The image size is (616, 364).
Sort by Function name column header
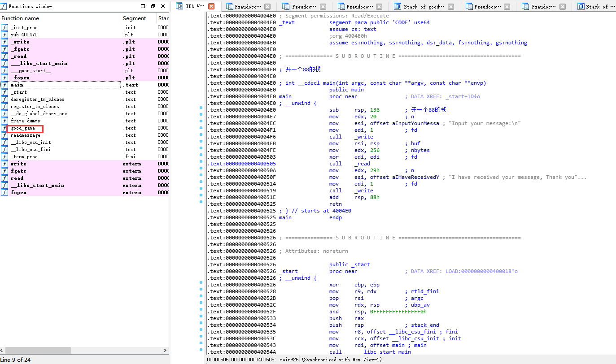[20, 18]
